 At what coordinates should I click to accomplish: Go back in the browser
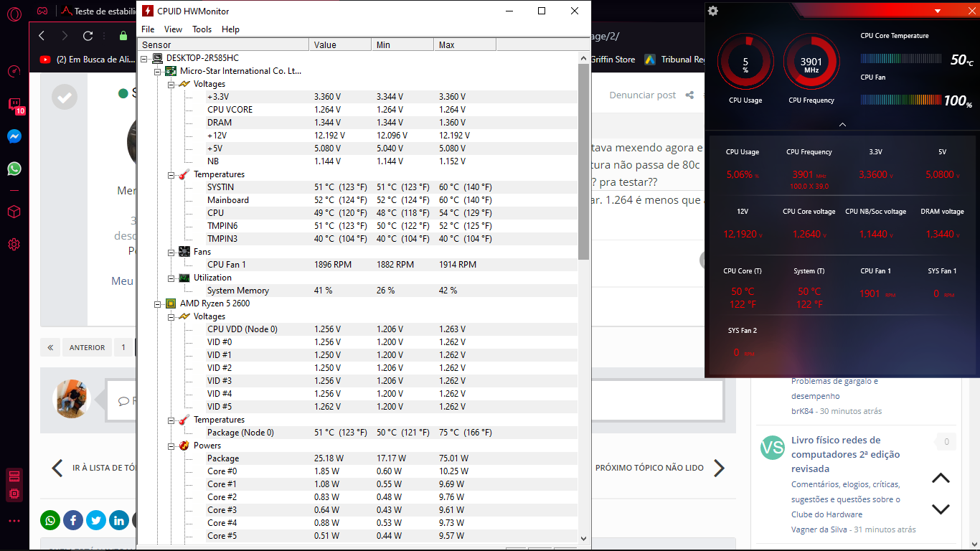click(x=42, y=36)
